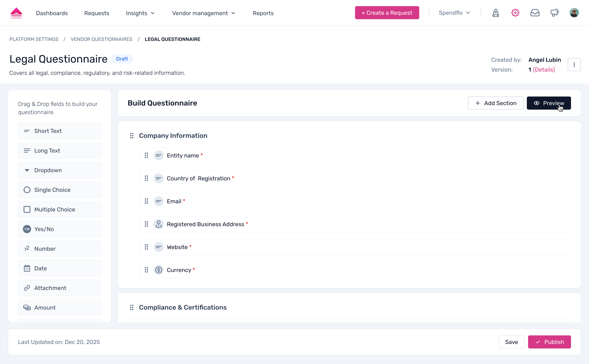The height and width of the screenshot is (364, 589).
Task: Open the Spendflo organization dropdown
Action: click(454, 13)
